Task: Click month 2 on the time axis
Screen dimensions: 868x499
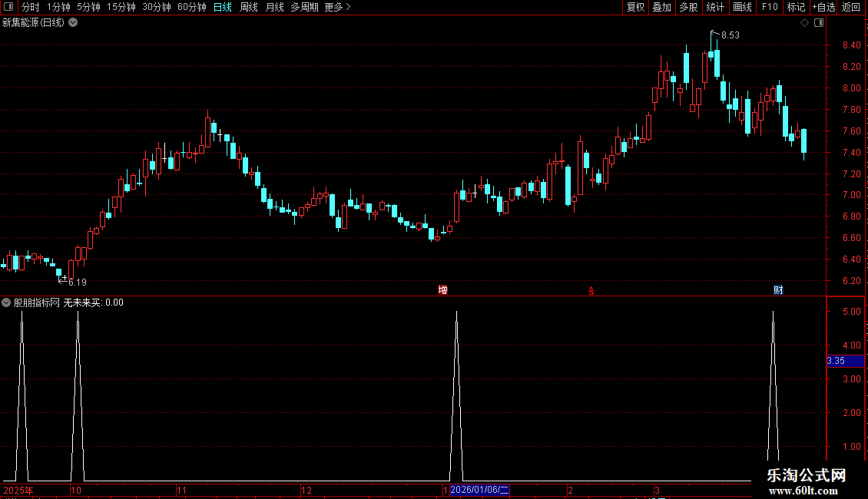Action: click(570, 490)
